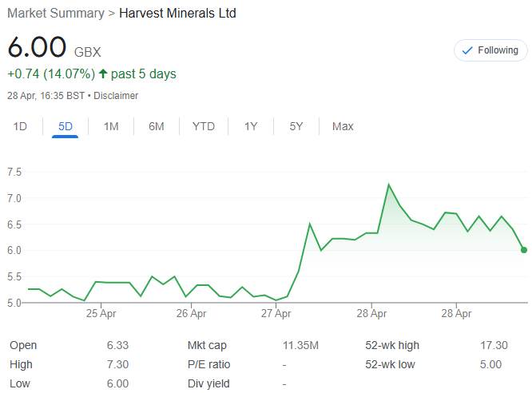Click the Harvest Minerals Ltd title
Image resolution: width=532 pixels, height=393 pixels.
tap(177, 14)
